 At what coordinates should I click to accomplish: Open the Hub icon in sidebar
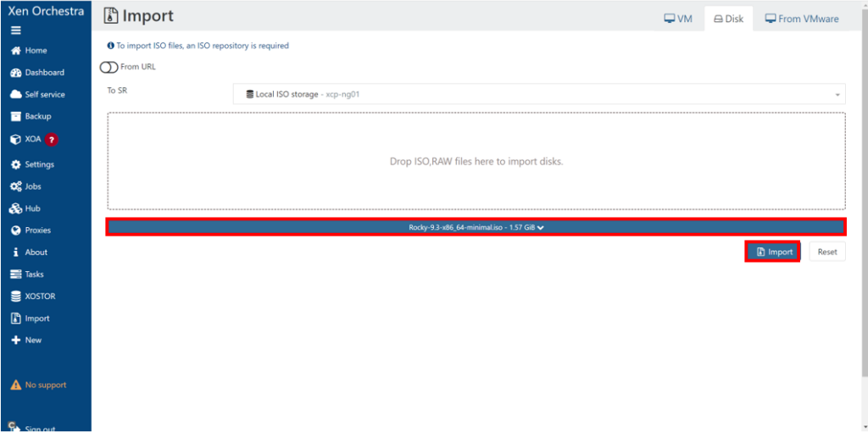pyautogui.click(x=15, y=208)
